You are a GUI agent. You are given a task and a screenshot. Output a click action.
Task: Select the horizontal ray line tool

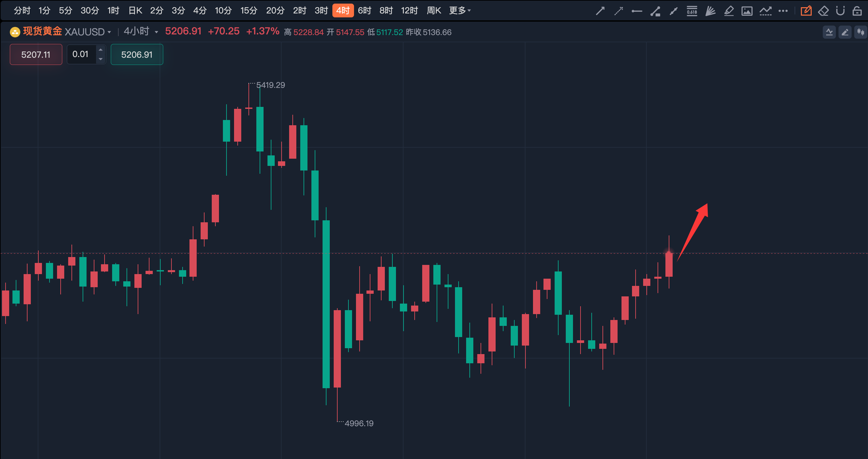pyautogui.click(x=637, y=11)
